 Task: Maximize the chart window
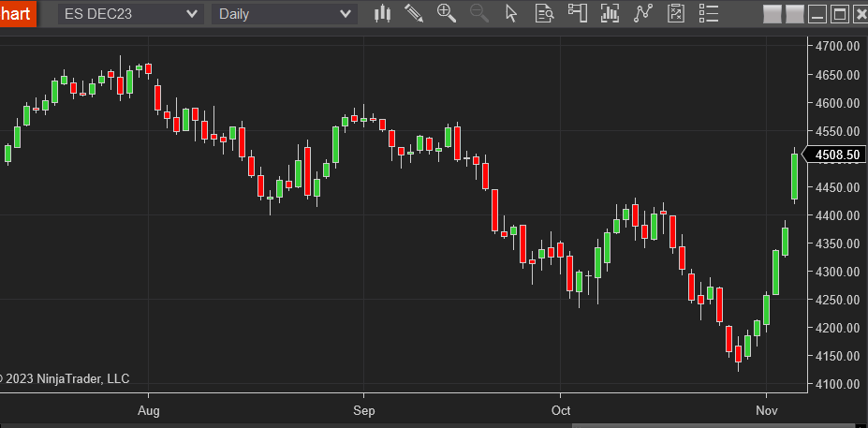[839, 14]
